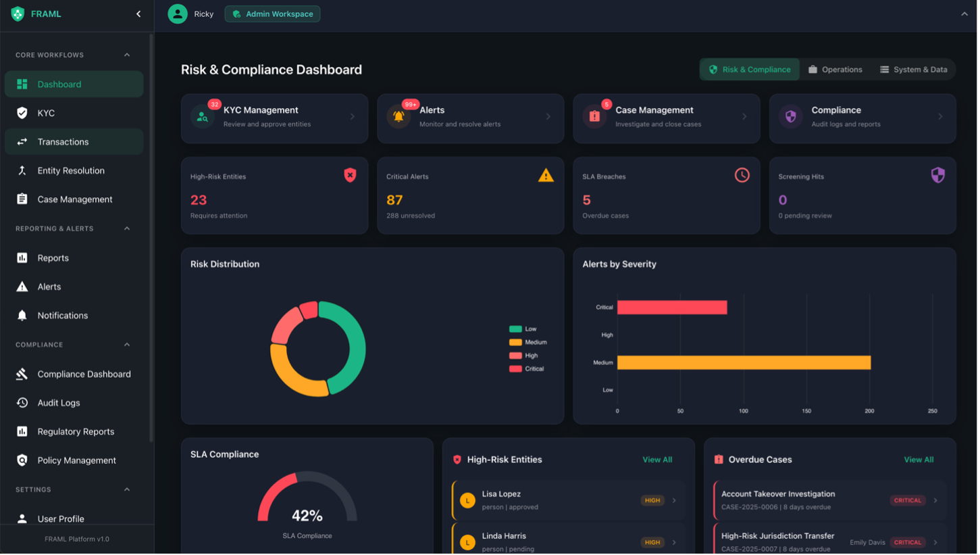
Task: Collapse the sidebar with the chevron
Action: click(138, 14)
